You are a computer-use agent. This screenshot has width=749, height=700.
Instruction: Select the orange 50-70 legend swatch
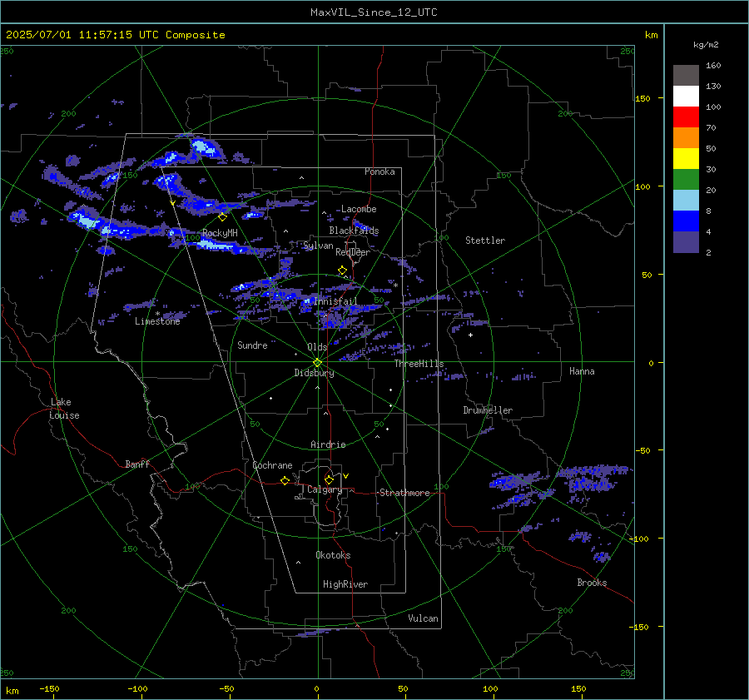click(x=686, y=138)
